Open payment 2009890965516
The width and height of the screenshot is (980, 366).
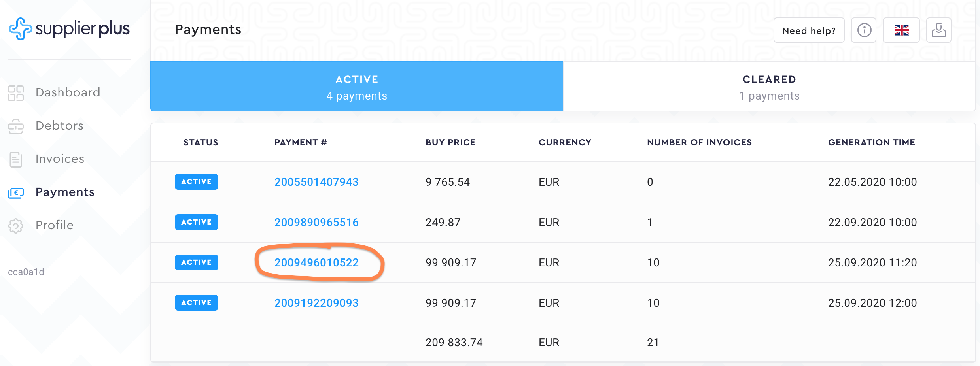pos(316,223)
